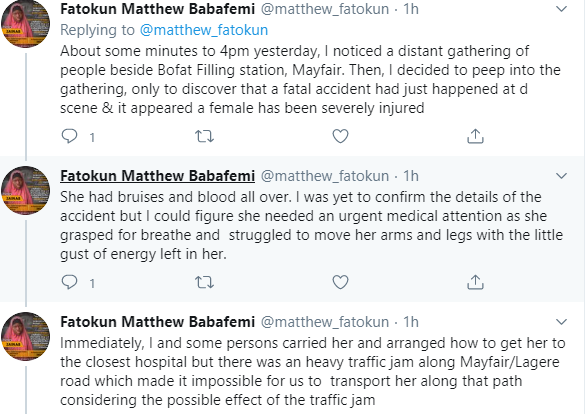Open the tweet text about traffic jam
585x414 pixels.
pyautogui.click(x=313, y=371)
